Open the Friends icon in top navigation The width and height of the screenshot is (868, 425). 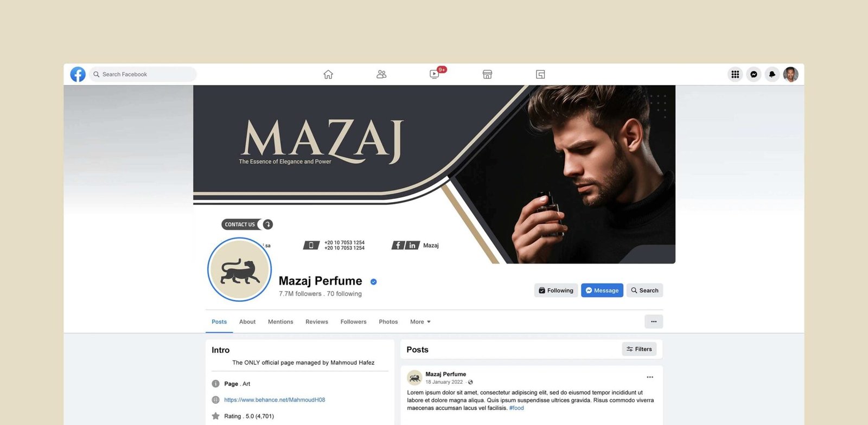coord(381,74)
